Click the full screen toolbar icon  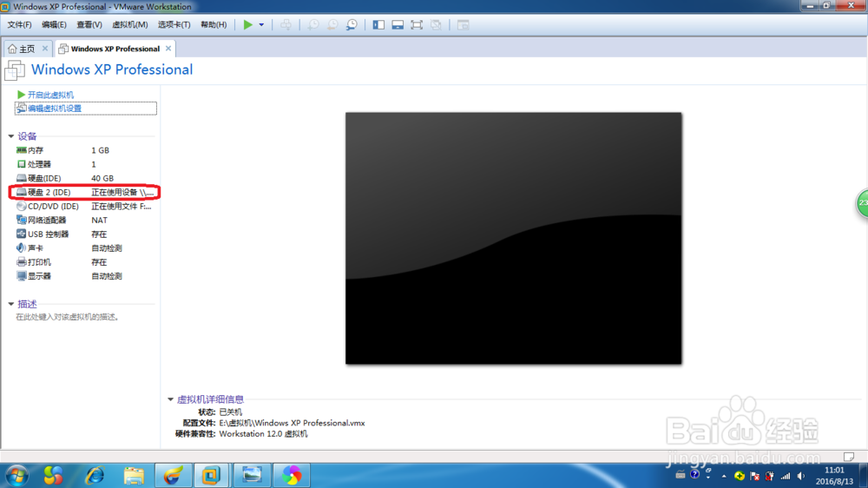pos(417,24)
